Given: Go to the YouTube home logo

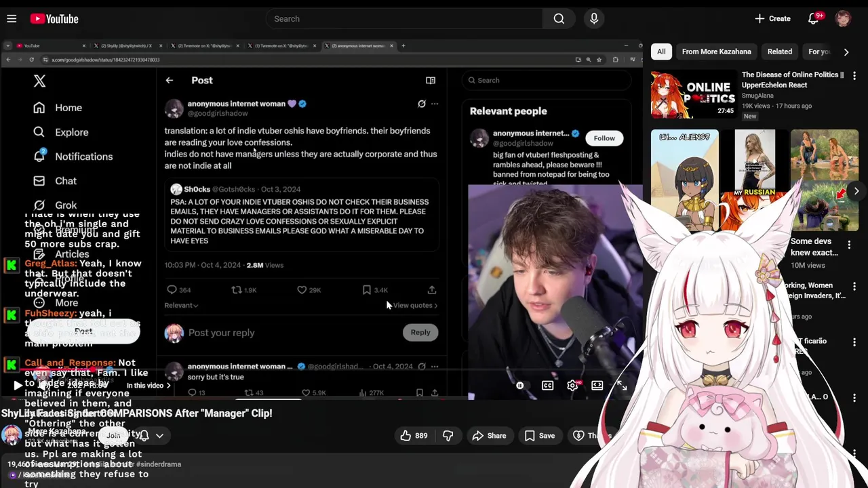Looking at the screenshot, I should [x=54, y=19].
